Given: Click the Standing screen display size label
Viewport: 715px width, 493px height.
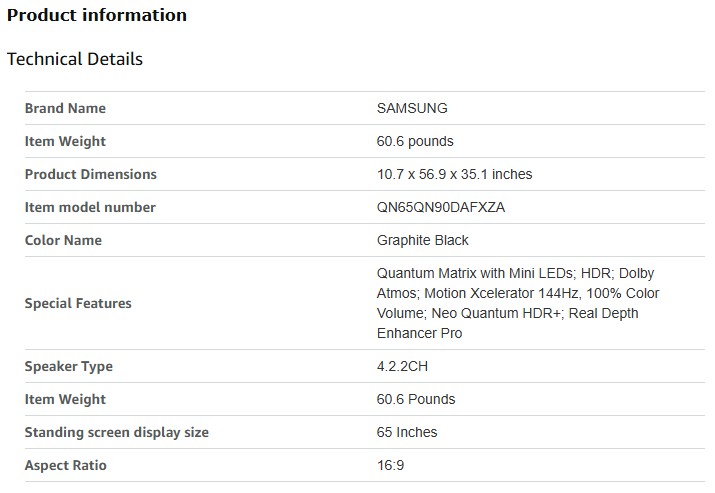Looking at the screenshot, I should [x=117, y=432].
